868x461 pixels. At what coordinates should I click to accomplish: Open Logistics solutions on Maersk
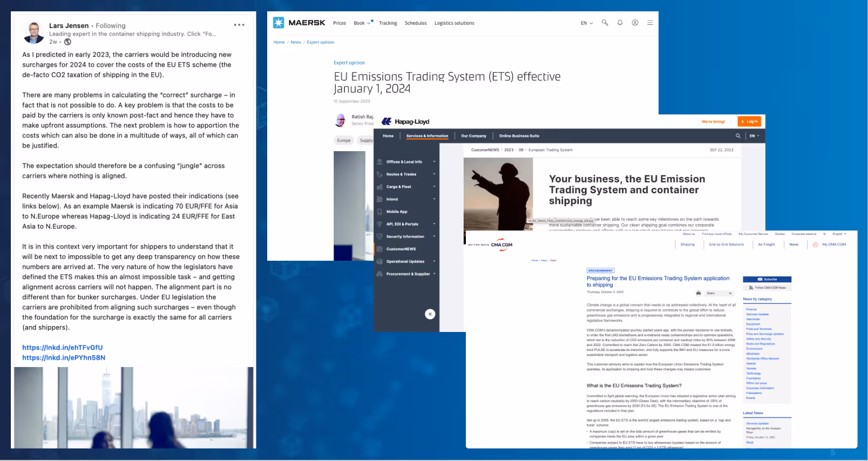coord(455,23)
